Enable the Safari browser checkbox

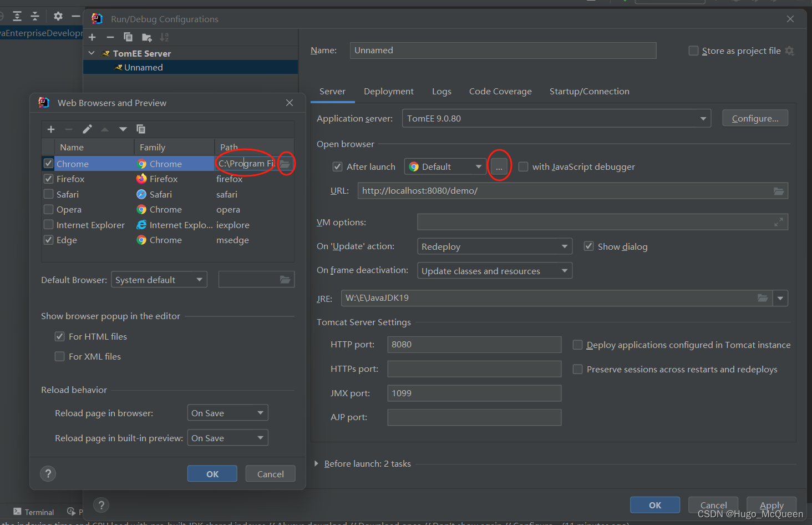click(x=48, y=194)
